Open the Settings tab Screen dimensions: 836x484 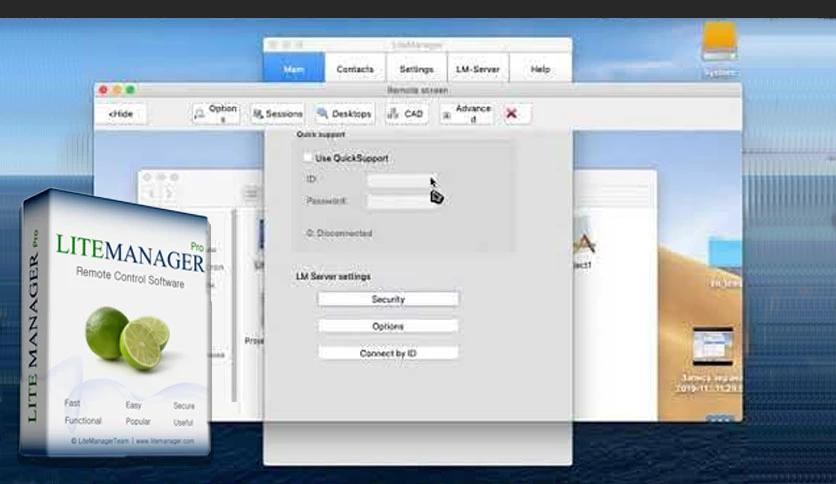tap(416, 69)
